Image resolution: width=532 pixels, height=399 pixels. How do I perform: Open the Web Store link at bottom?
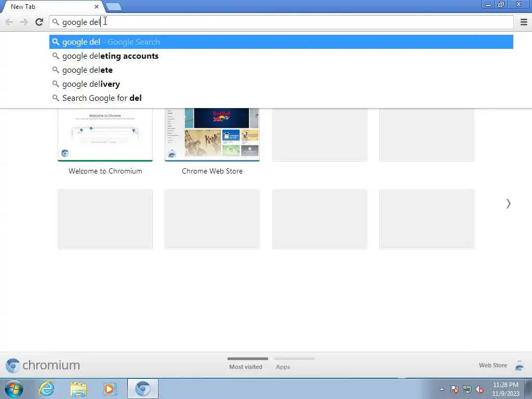493,365
